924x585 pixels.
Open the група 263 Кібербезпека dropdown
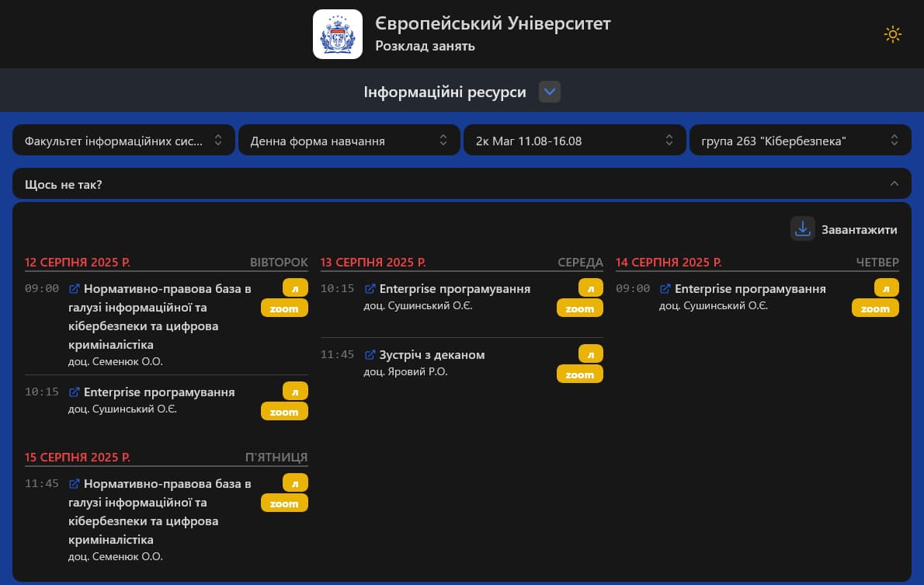pos(800,141)
